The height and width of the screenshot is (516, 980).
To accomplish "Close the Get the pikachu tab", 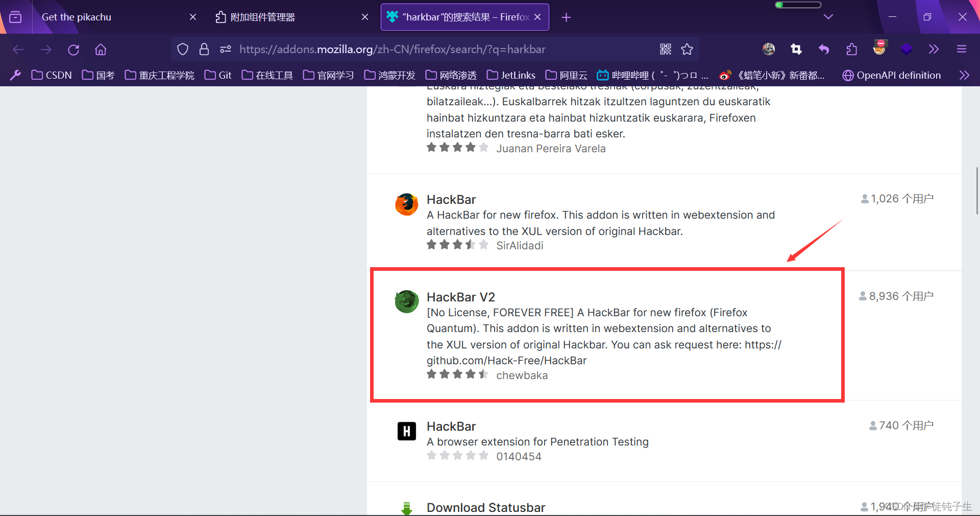I will [193, 17].
